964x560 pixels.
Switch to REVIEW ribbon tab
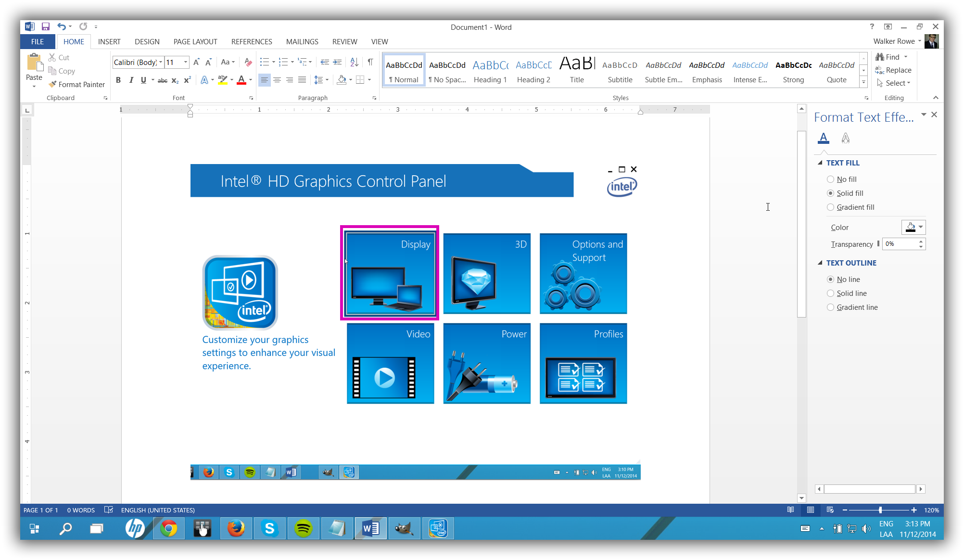[x=345, y=42]
